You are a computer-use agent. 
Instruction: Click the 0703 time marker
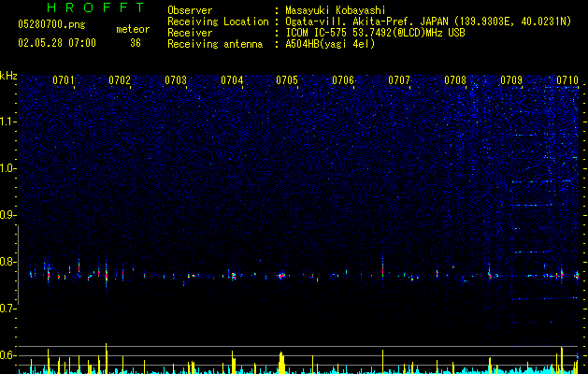(176, 80)
